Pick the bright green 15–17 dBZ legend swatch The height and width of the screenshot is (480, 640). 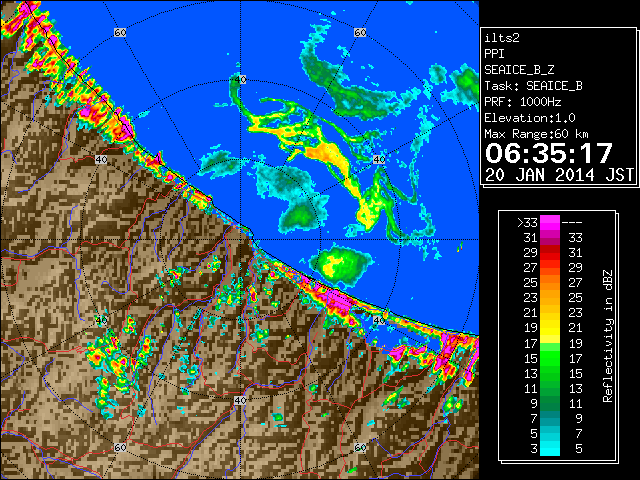550,358
